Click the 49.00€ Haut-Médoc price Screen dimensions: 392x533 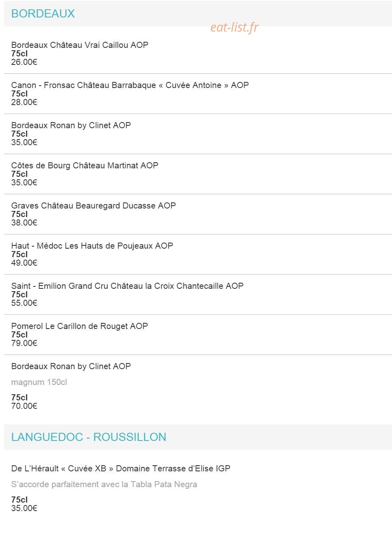pos(24,263)
